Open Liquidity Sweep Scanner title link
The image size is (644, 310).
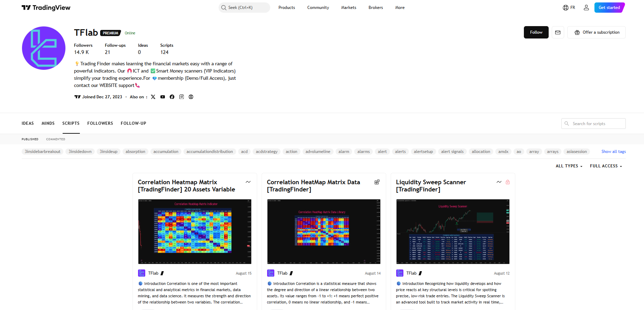point(431,186)
